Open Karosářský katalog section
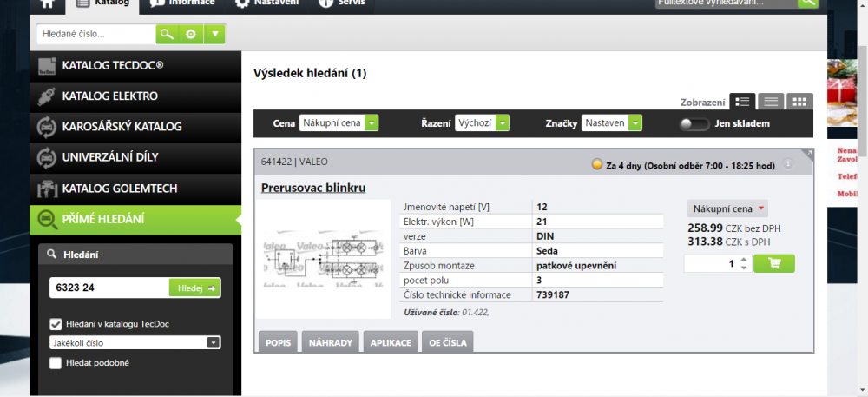This screenshot has height=397, width=868. tap(135, 127)
